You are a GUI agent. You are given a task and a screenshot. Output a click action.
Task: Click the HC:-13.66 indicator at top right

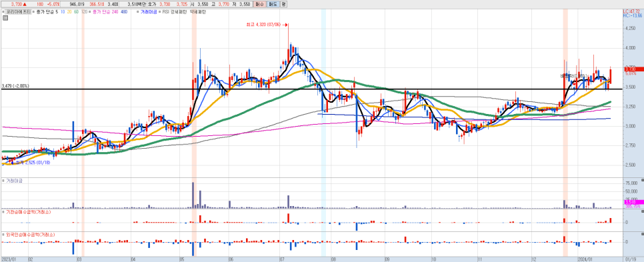tap(632, 15)
